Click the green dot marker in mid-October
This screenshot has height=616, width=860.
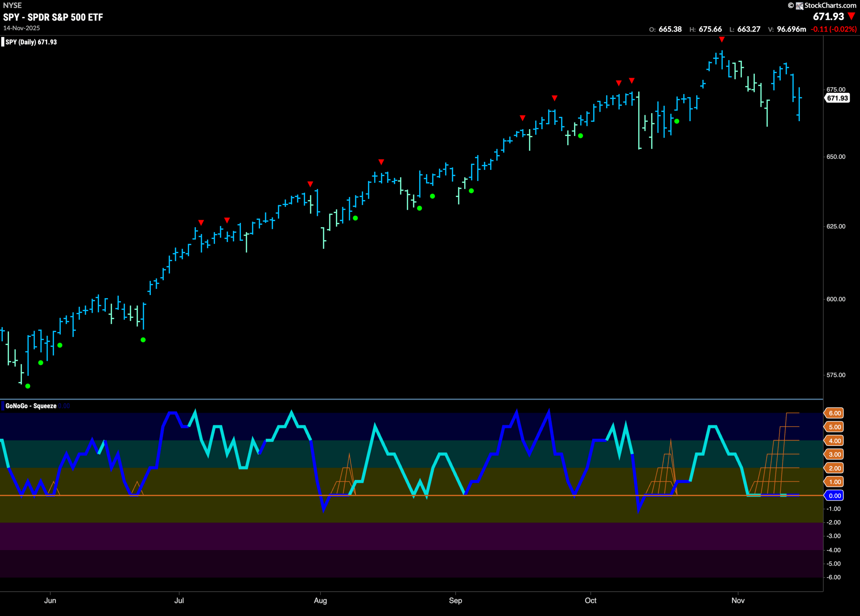pyautogui.click(x=677, y=121)
